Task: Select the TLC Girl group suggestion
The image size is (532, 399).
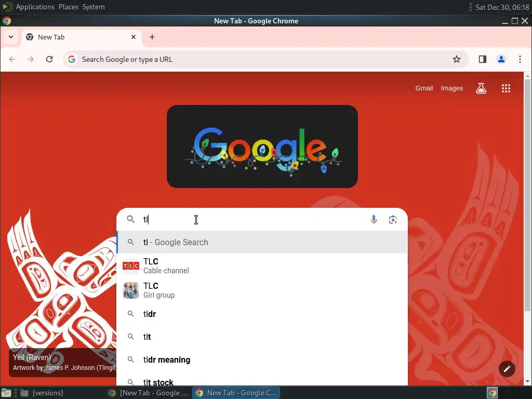Action: [x=262, y=290]
